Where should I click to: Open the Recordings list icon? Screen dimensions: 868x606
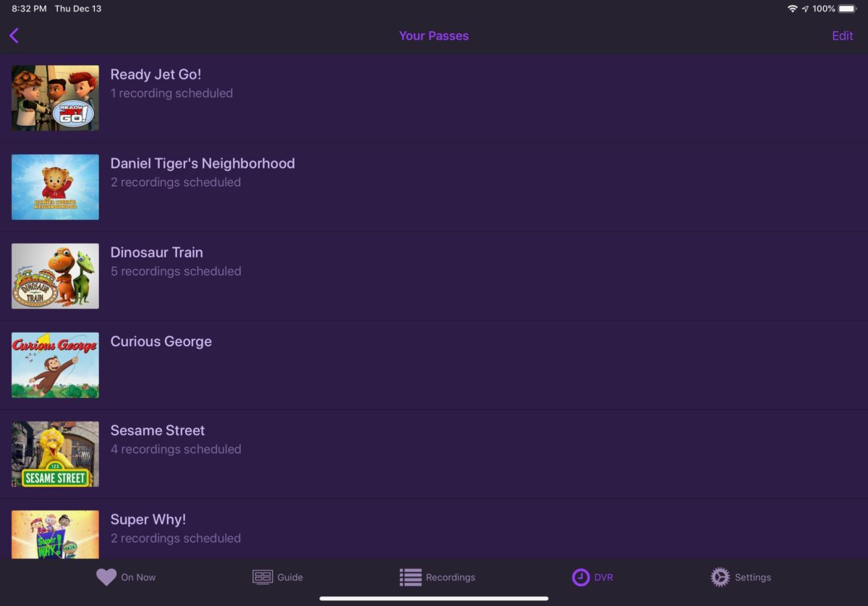click(x=410, y=577)
